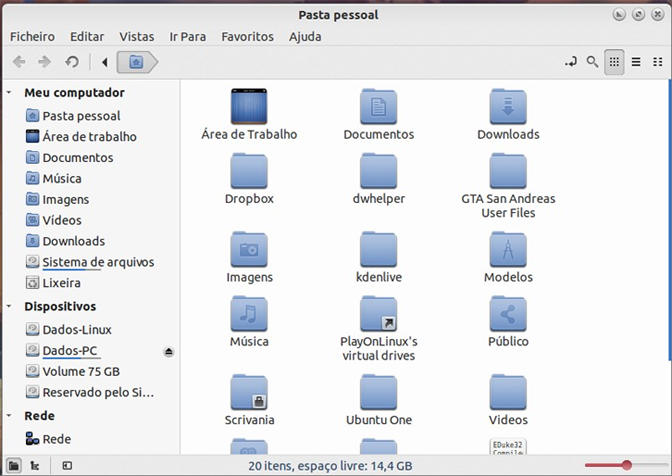Open the home folder path button
Screen dimensions: 672x476
pyautogui.click(x=136, y=62)
